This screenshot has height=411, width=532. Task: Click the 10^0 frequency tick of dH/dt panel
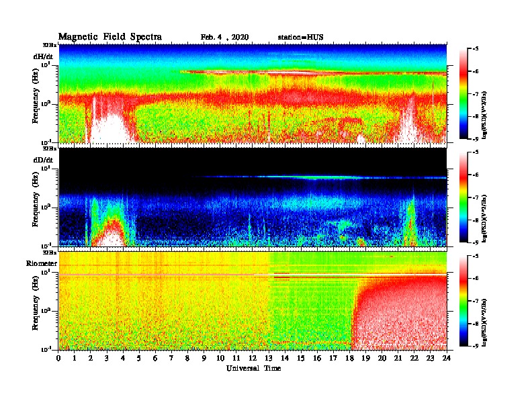46,103
